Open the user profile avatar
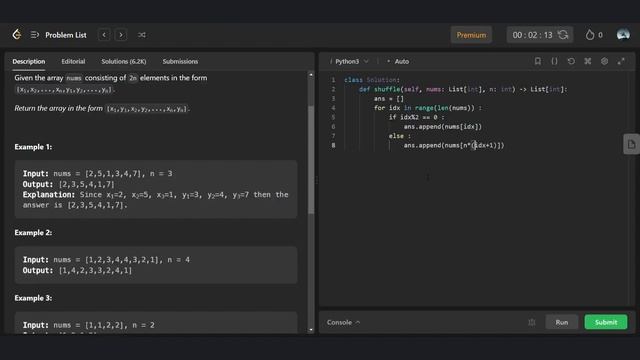This screenshot has height=360, width=640. [x=623, y=35]
